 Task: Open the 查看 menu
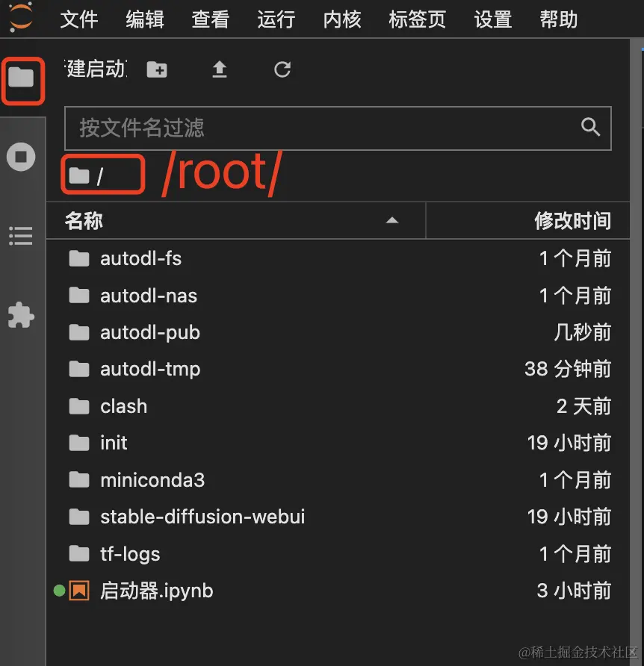[211, 19]
